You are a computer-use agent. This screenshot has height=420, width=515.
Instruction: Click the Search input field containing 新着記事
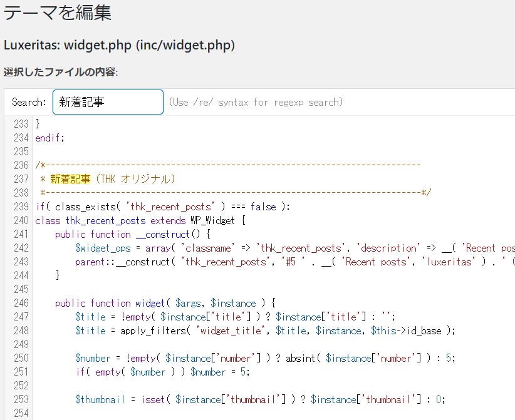click(x=108, y=102)
